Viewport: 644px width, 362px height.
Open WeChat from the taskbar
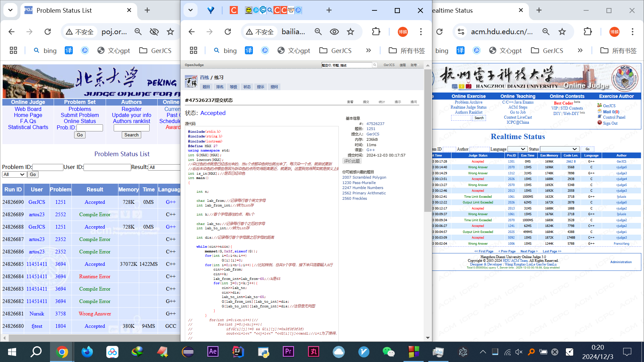[388, 352]
